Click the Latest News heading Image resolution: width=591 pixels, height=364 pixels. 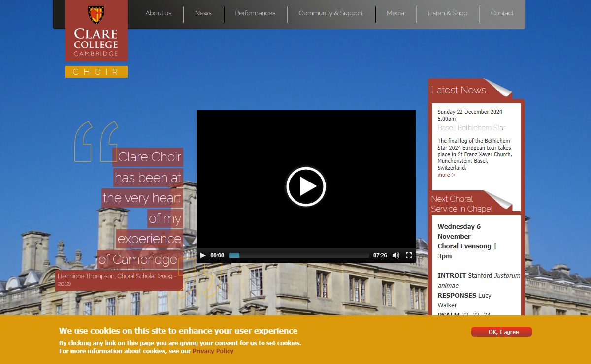(x=459, y=90)
